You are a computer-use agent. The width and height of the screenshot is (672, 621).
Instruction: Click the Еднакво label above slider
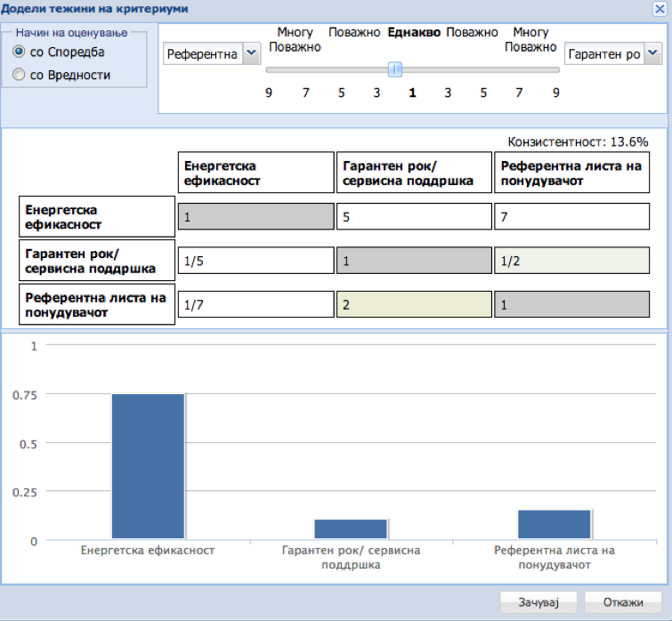coord(414,33)
